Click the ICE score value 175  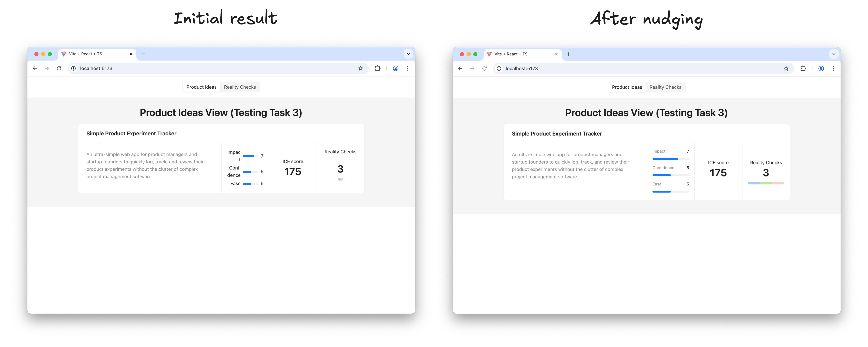(x=293, y=172)
